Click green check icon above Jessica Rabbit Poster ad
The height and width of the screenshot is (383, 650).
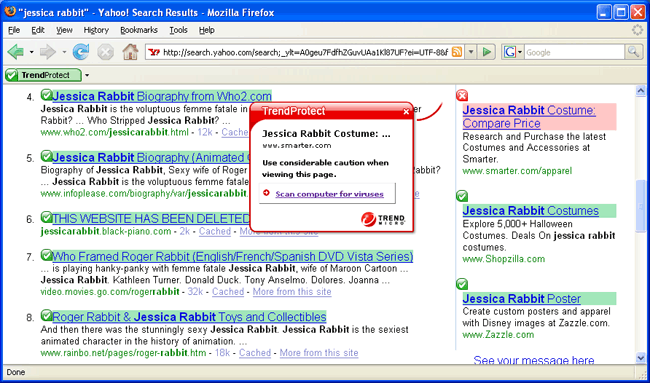click(x=462, y=284)
